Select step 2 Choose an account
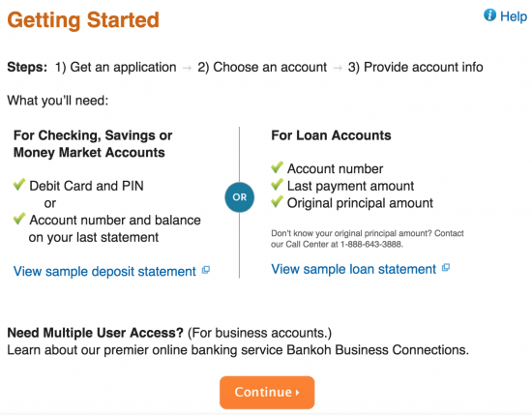532x415 pixels. [x=262, y=67]
